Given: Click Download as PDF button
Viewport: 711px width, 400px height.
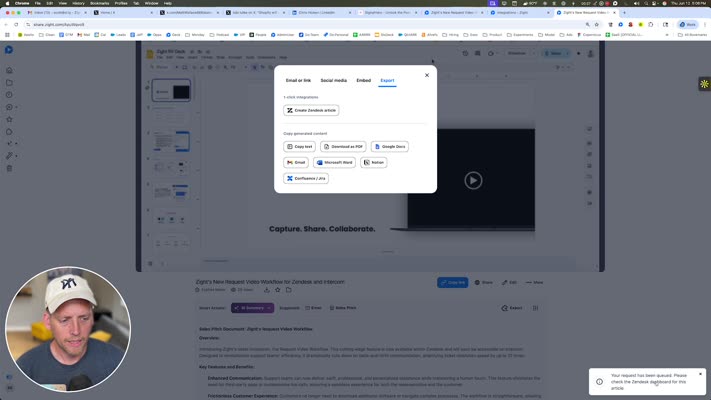Looking at the screenshot, I should (x=343, y=146).
